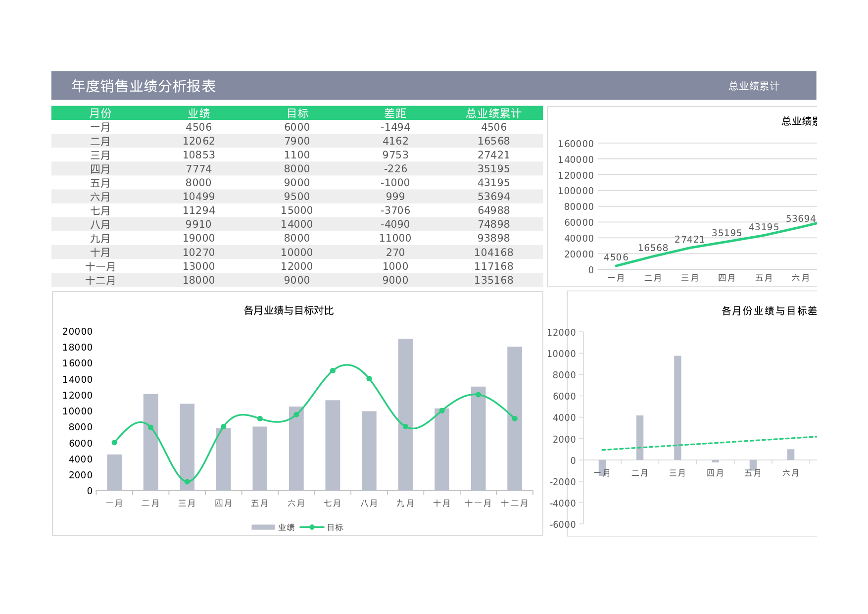Click the 总业绩累计 label in the header bar
This screenshot has width=868, height=614.
[753, 86]
